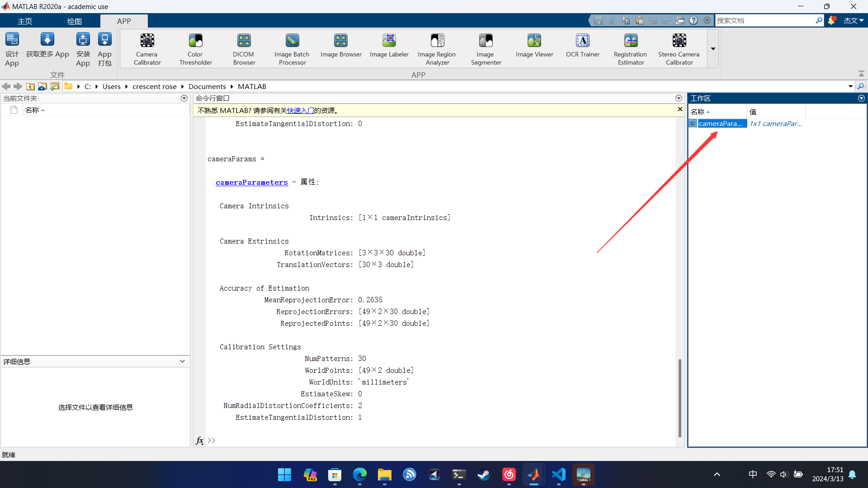Open Steam from the taskbar

coord(484,474)
